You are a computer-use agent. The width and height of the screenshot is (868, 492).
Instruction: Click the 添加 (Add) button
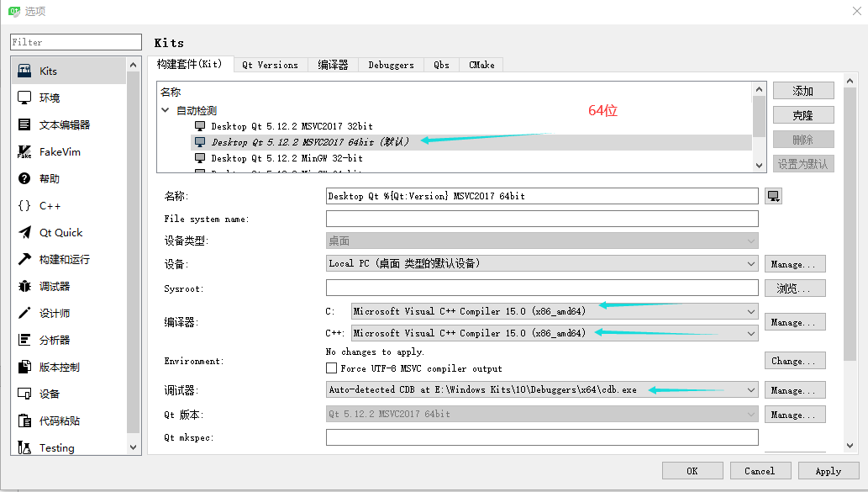pyautogui.click(x=803, y=91)
